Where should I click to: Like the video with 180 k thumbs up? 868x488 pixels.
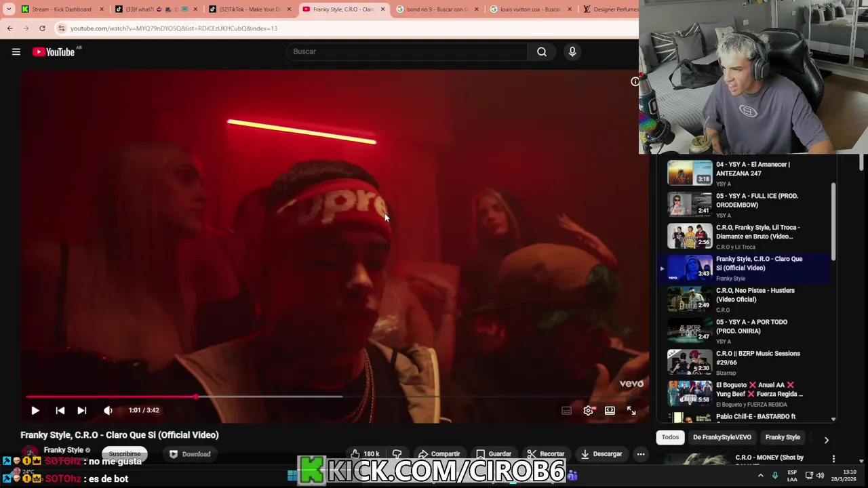(x=365, y=454)
